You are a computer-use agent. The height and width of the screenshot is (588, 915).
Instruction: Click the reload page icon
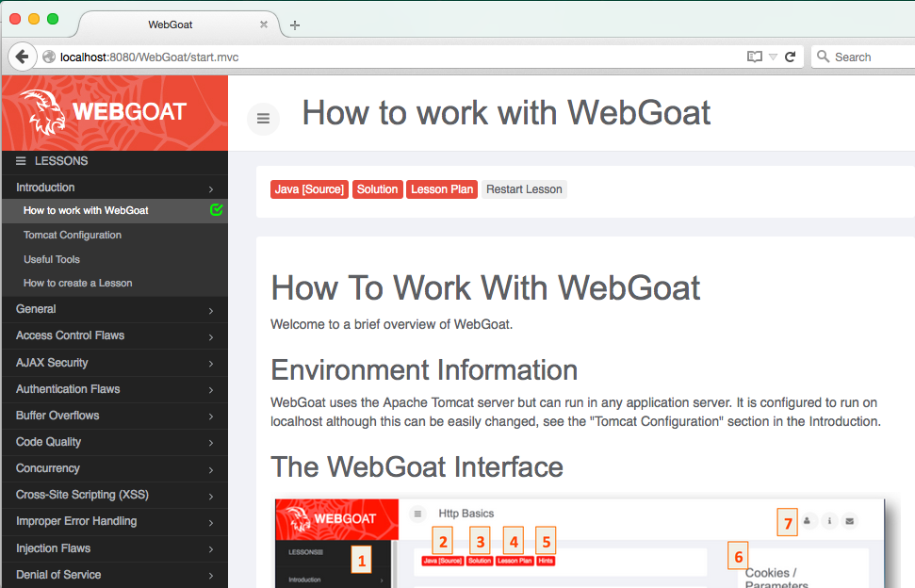(790, 57)
